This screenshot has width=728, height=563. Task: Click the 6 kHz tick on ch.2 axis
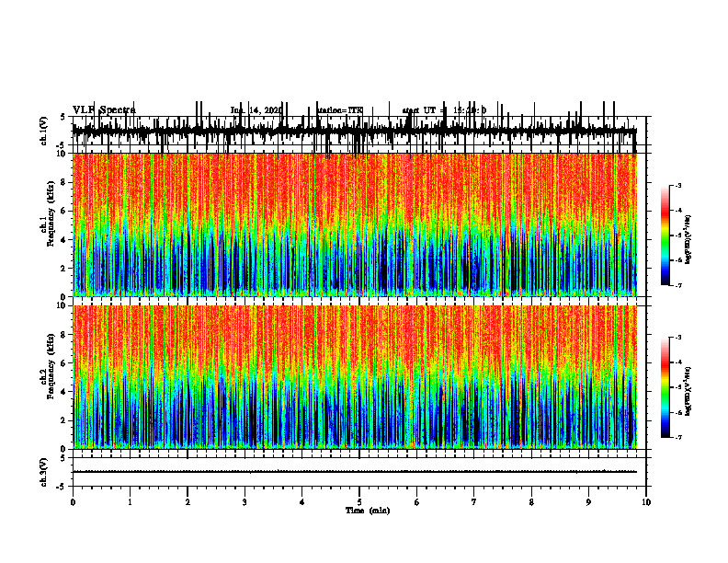tap(63, 363)
